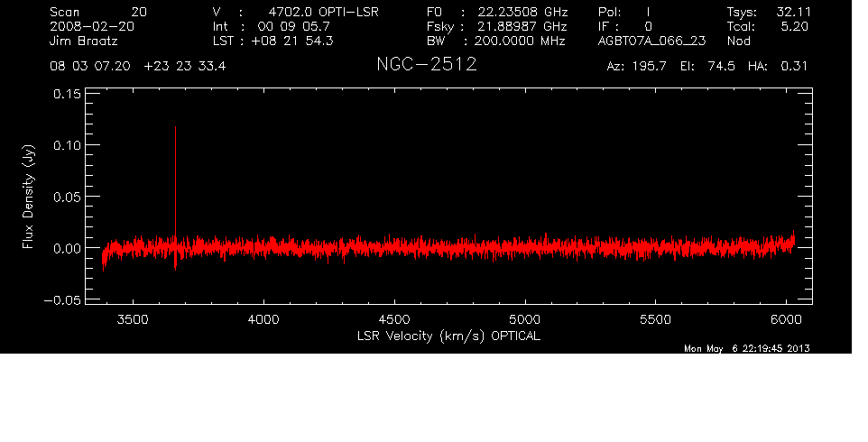Click the elevation reading El: 74.5
Viewport: 868px width, 442px height.
tap(708, 67)
